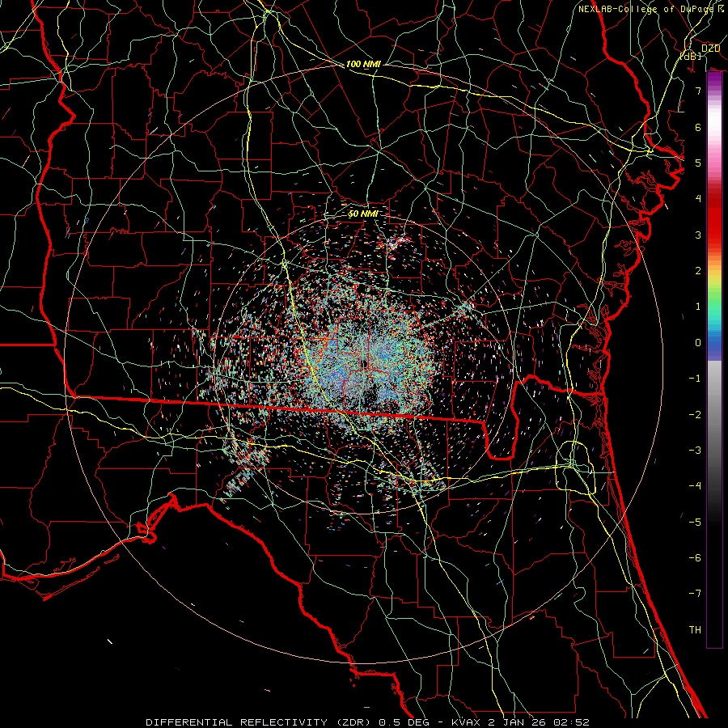Click the "-1" value on the color scale
Image resolution: width=728 pixels, height=728 pixels.
[695, 379]
